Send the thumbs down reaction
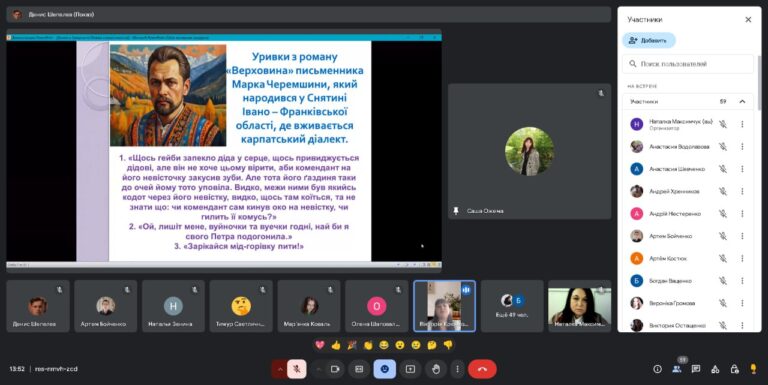768x385 pixels. click(448, 345)
